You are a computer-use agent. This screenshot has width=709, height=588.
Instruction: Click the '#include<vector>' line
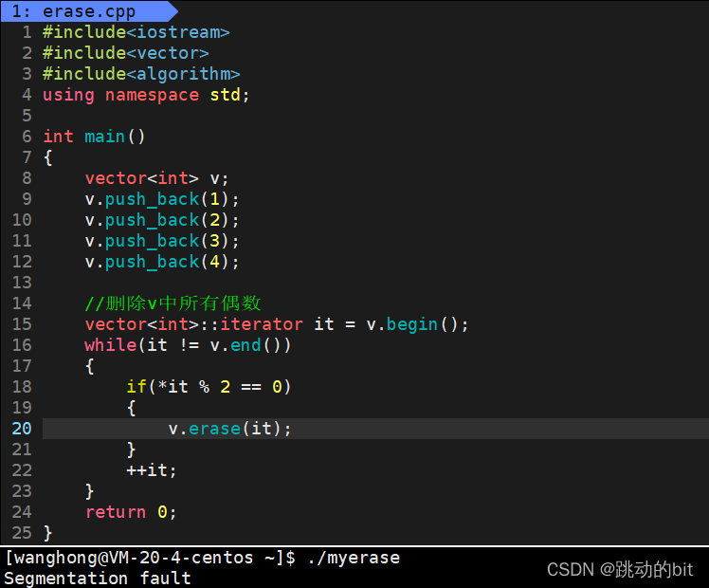coord(126,53)
